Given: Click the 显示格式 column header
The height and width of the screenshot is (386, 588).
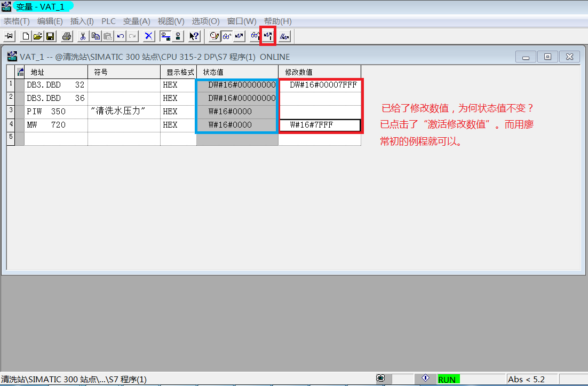Looking at the screenshot, I should (179, 72).
